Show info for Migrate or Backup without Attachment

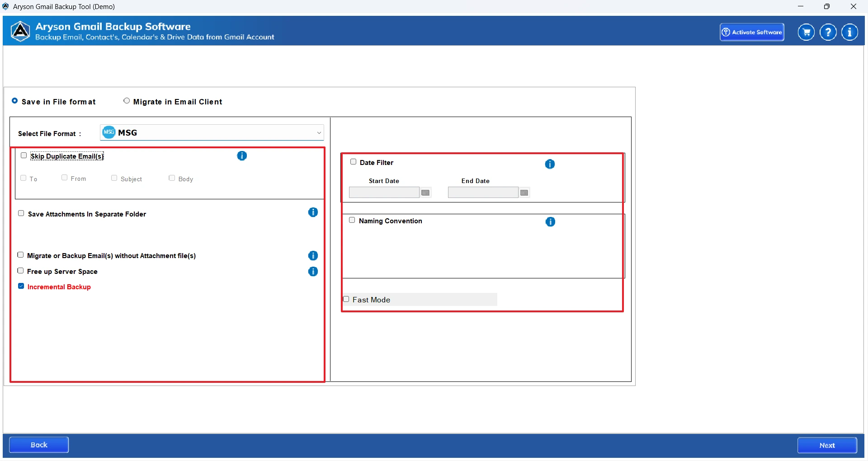click(313, 256)
